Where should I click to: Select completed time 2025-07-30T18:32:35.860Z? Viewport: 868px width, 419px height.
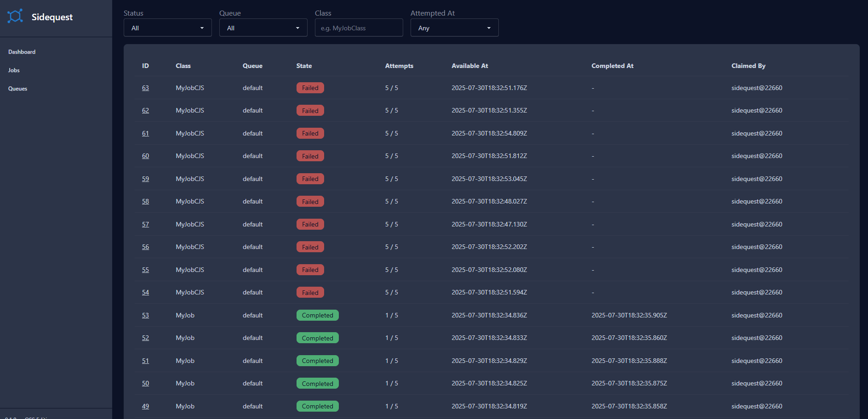[x=629, y=338]
